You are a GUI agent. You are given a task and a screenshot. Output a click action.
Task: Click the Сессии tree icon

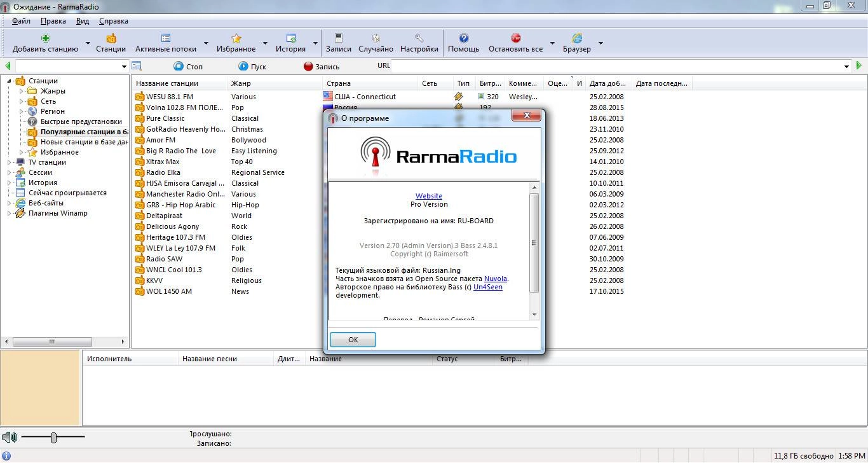[20, 172]
